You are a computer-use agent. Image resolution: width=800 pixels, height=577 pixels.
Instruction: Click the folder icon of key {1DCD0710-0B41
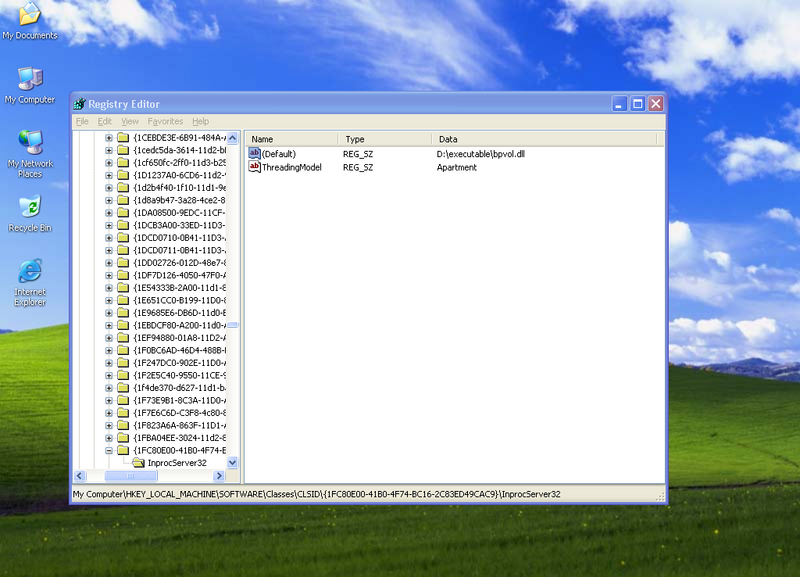(123, 238)
